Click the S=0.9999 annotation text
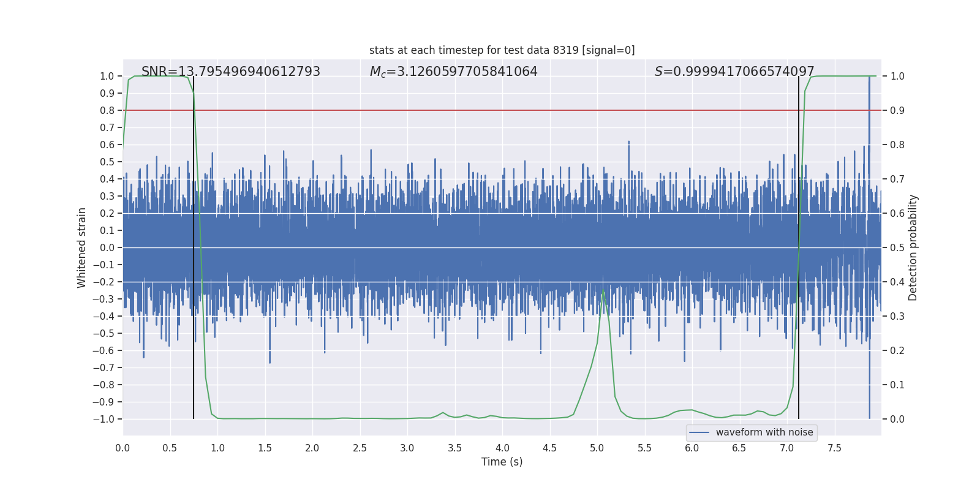This screenshot has width=980, height=490. click(734, 72)
